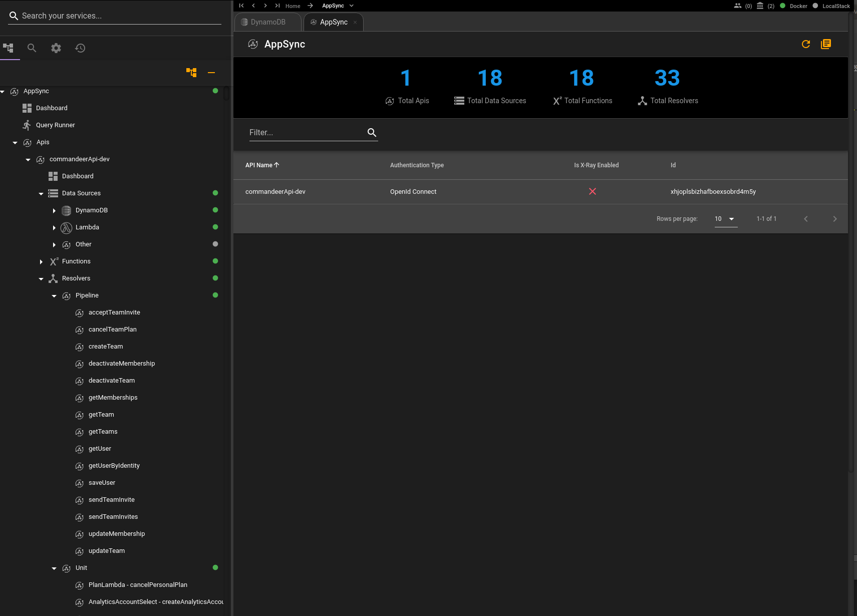
Task: Navigate back with the left chevron
Action: click(253, 6)
